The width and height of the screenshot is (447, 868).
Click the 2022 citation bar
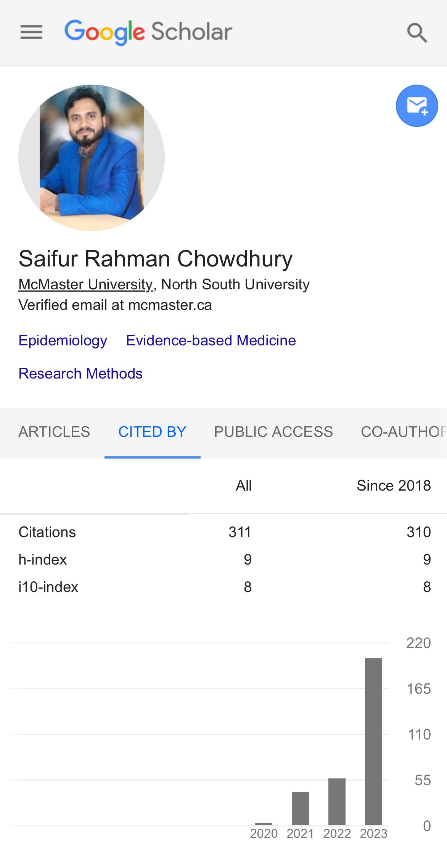point(337,802)
